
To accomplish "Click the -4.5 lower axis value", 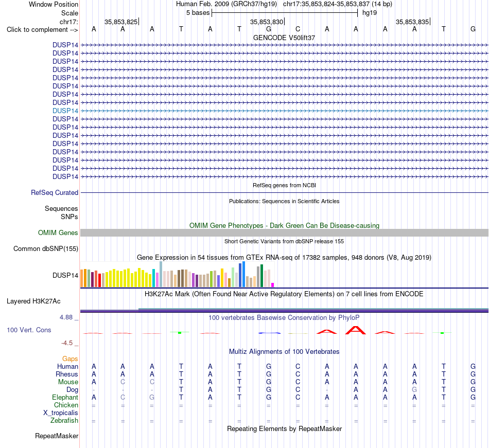I will [x=67, y=343].
